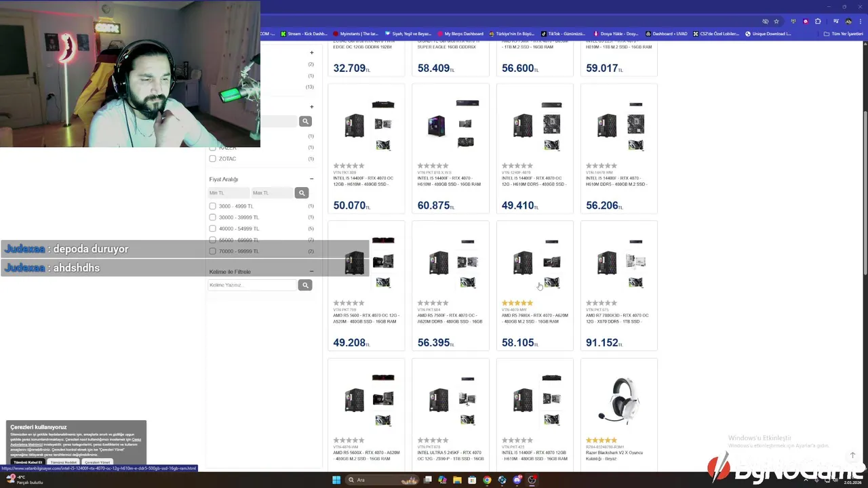Open the 49.208 TL AMD R5 5600 product
This screenshot has width=868, height=488.
pos(366,285)
